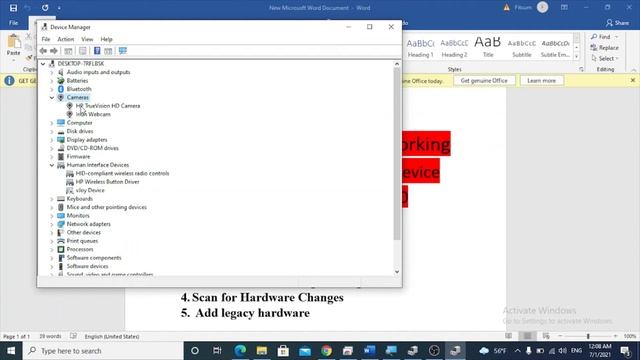Click Save icon in Word title bar
This screenshot has width=640, height=360.
click(x=13, y=8)
